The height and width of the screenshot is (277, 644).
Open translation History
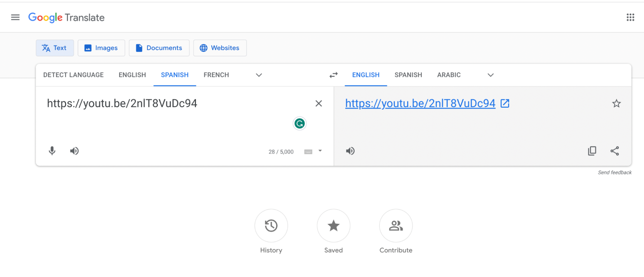(271, 226)
